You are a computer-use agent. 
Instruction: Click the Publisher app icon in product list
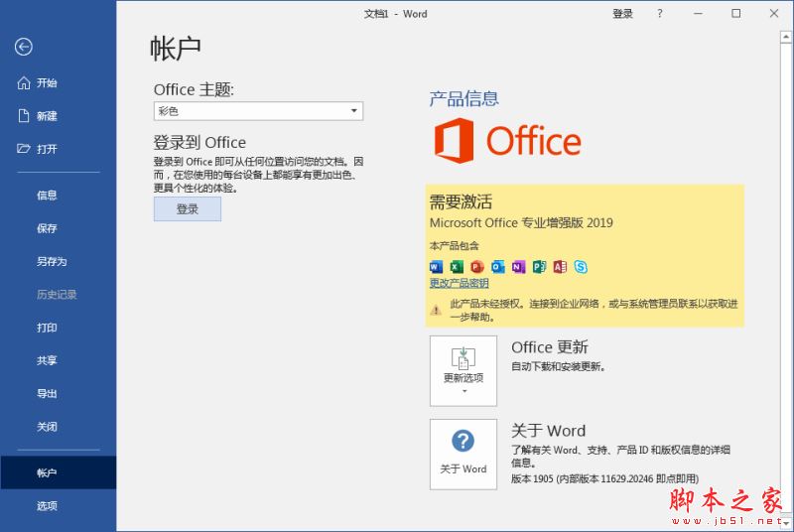(x=539, y=267)
